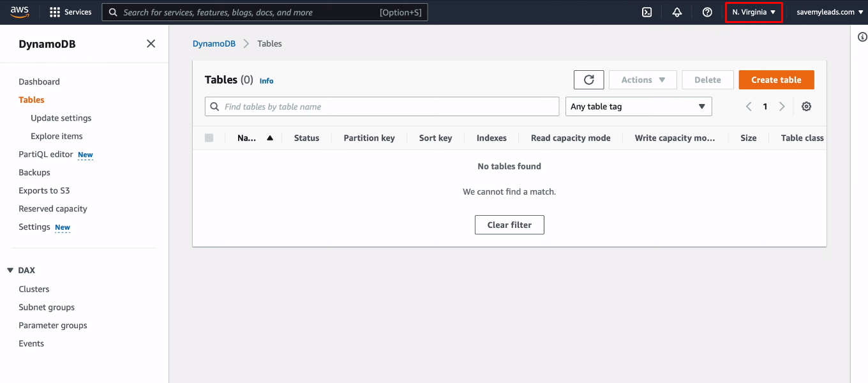This screenshot has width=868, height=383.
Task: Focus the Find tables by name field
Action: click(382, 107)
